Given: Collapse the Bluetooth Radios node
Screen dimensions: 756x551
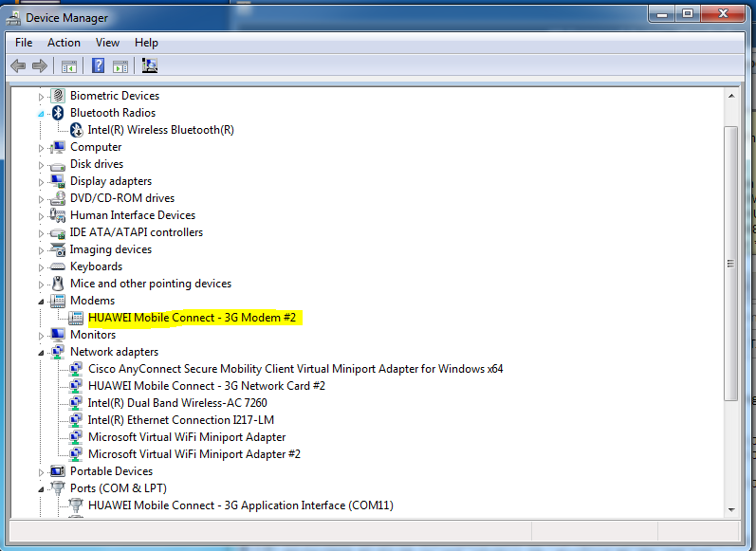Looking at the screenshot, I should tap(41, 114).
